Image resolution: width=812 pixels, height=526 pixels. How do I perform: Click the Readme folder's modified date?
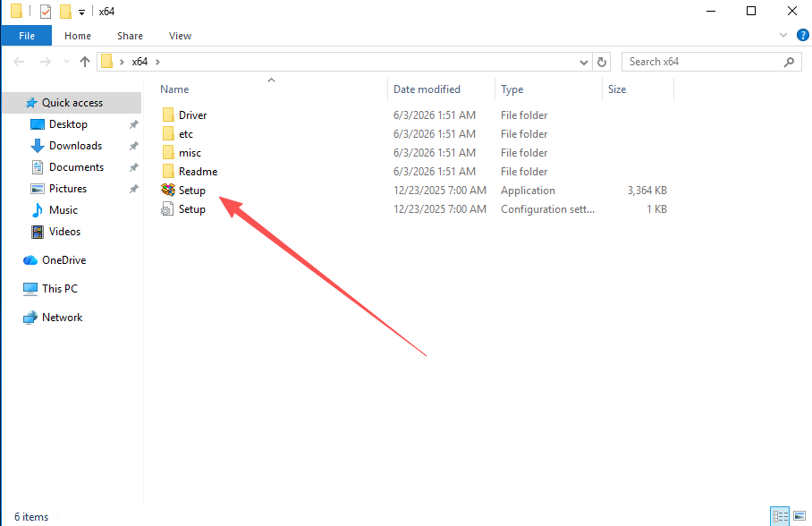[434, 171]
